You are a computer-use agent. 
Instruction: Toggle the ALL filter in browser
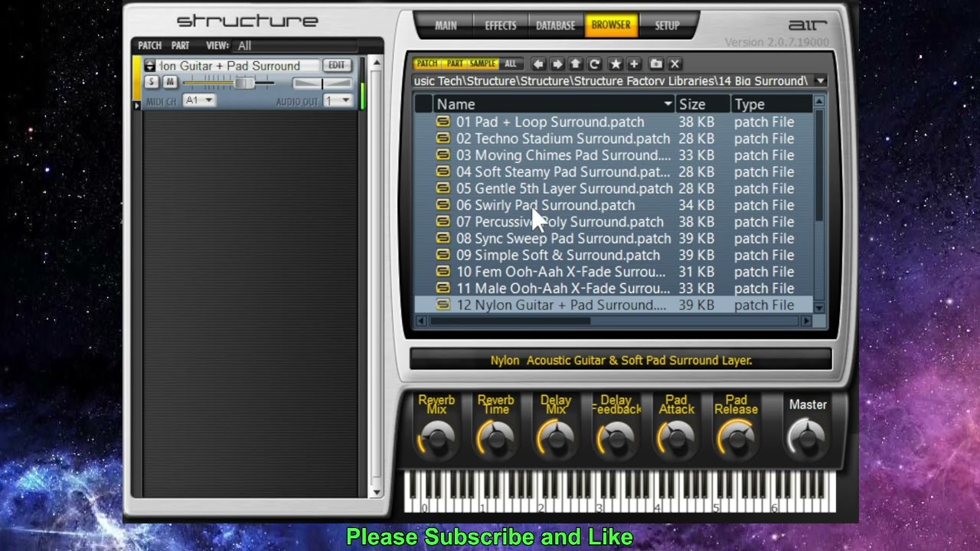(x=510, y=64)
